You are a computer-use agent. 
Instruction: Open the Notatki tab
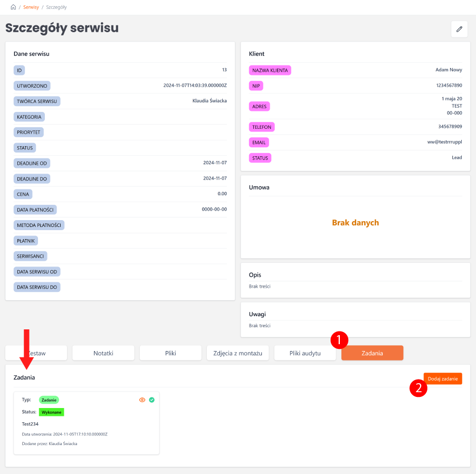103,353
